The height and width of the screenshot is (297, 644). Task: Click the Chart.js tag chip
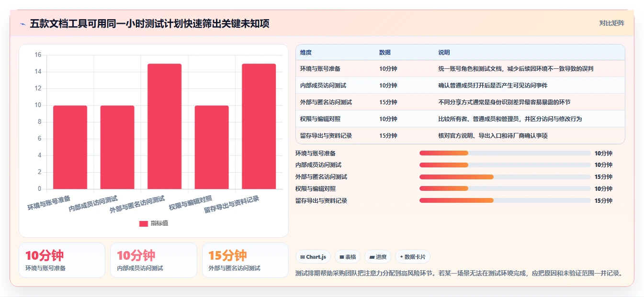coord(313,257)
